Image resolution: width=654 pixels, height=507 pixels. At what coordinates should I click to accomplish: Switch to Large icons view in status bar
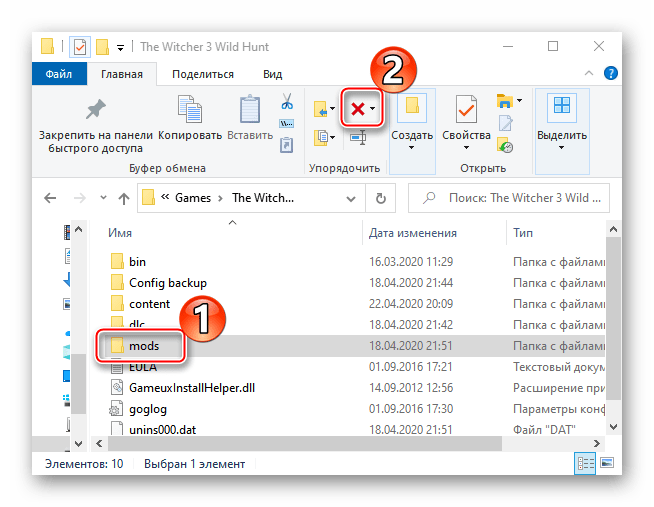point(607,463)
